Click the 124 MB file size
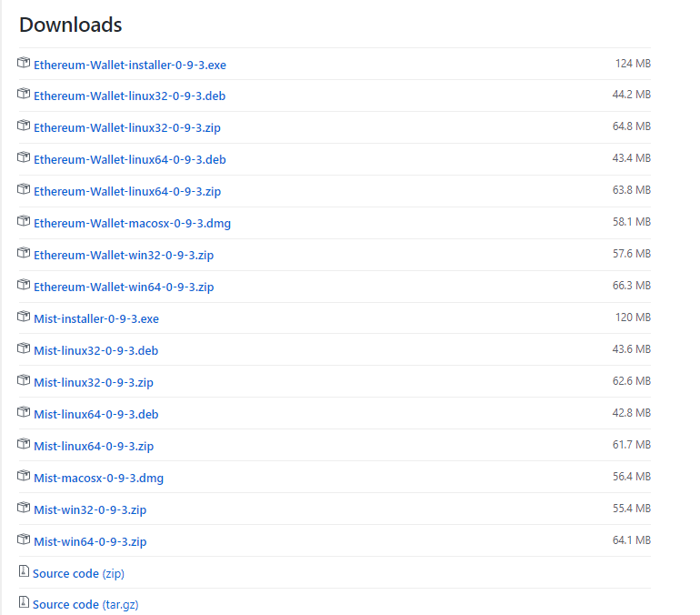 [633, 64]
